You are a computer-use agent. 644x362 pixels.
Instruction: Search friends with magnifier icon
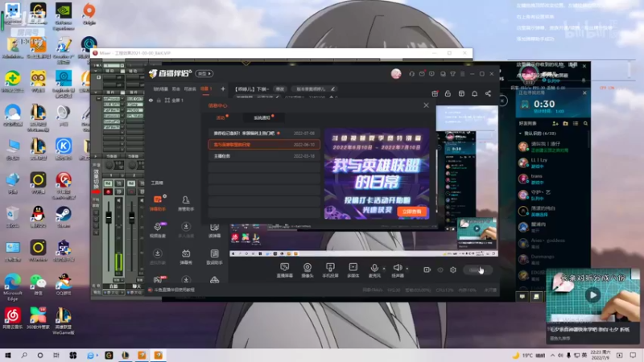point(585,123)
